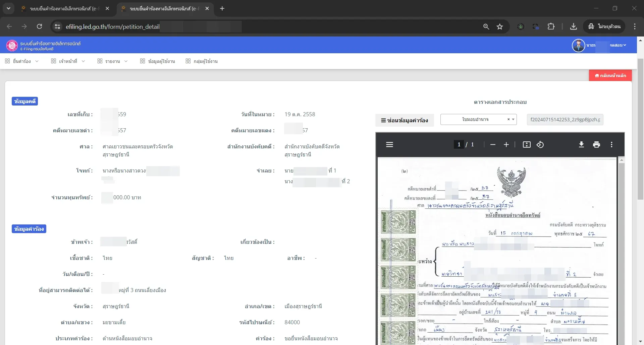Open the ข้อมูลผู้ใช้งาน menu item

158,61
